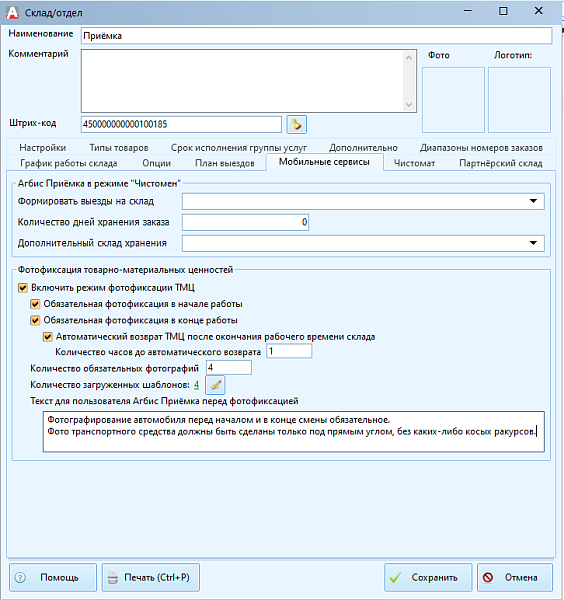Image resolution: width=564 pixels, height=600 pixels.
Task: Click the barcode generate icon next to Штрих-код
Action: click(x=297, y=124)
